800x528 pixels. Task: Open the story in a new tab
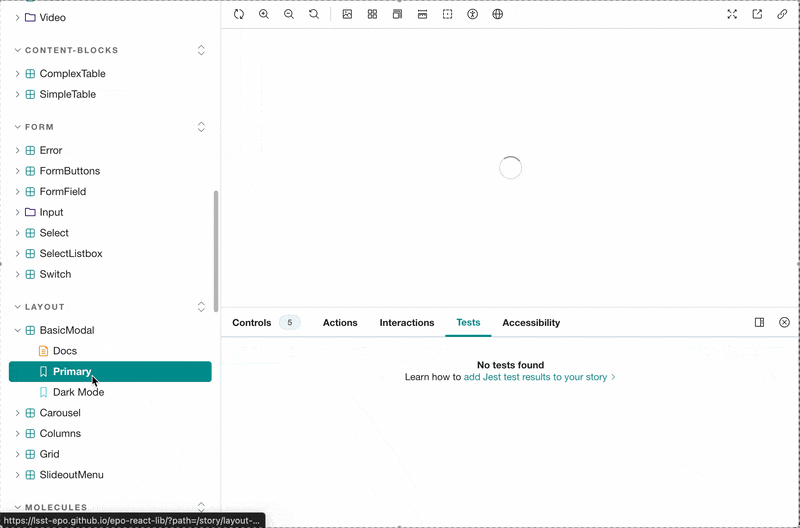757,14
